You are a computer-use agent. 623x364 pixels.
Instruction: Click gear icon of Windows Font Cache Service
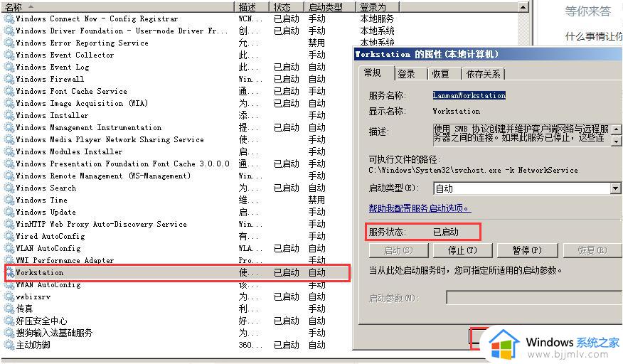click(x=9, y=91)
